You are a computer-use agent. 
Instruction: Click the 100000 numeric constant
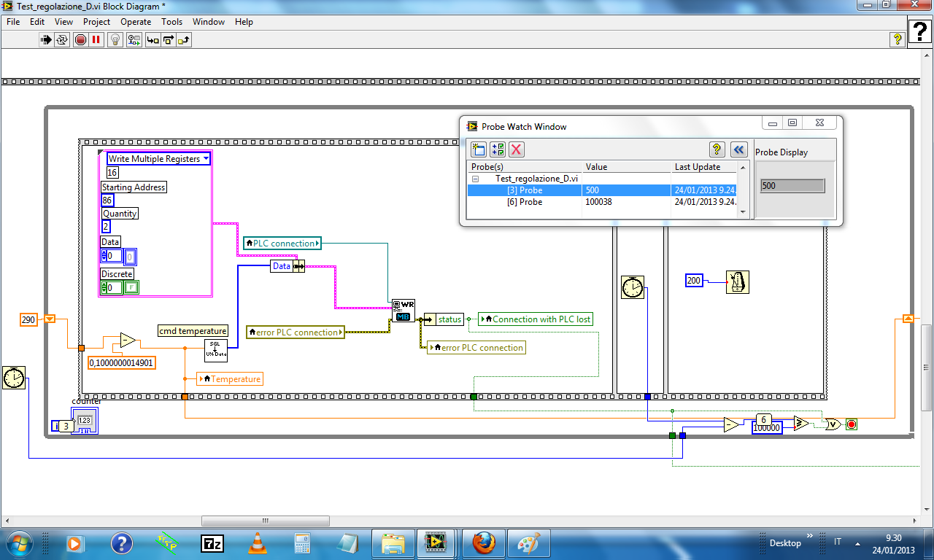(767, 428)
